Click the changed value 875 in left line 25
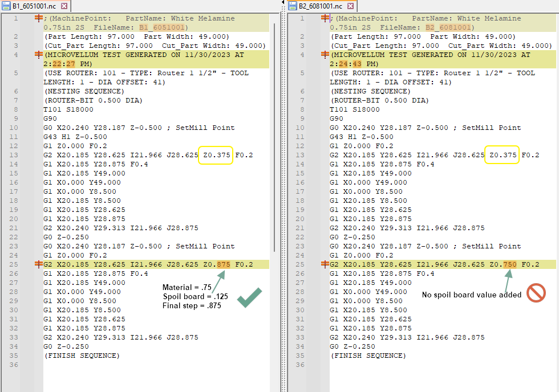This screenshot has width=559, height=392. 224,264
